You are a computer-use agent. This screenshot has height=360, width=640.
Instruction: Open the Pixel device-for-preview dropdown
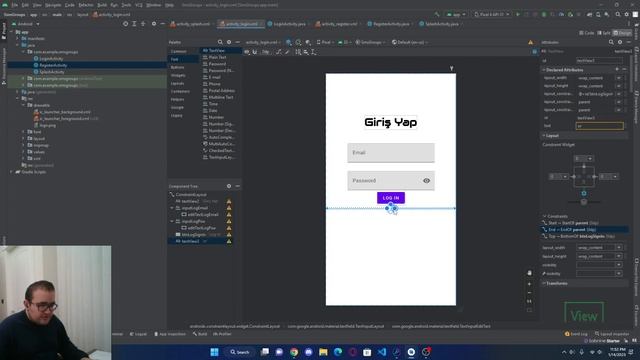[325, 42]
